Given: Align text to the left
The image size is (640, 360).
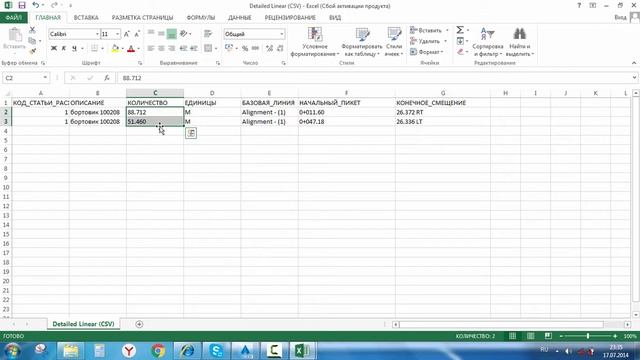Looking at the screenshot, I should coord(151,48).
